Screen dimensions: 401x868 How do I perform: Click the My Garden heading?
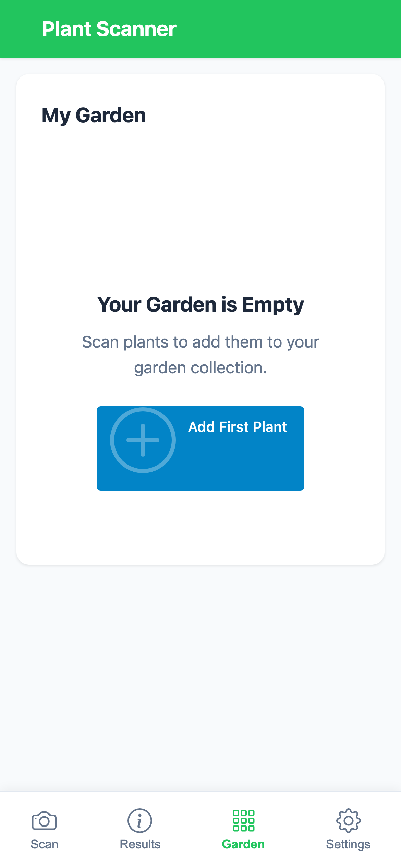(93, 114)
